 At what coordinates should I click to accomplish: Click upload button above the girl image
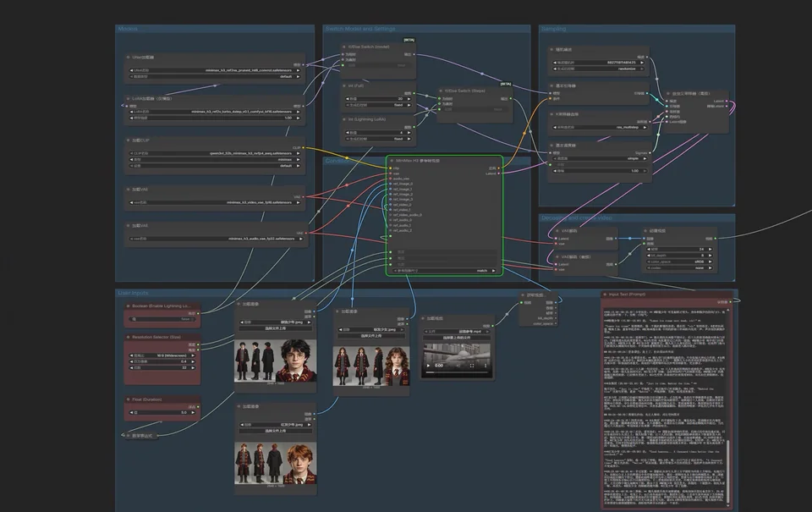tap(371, 336)
